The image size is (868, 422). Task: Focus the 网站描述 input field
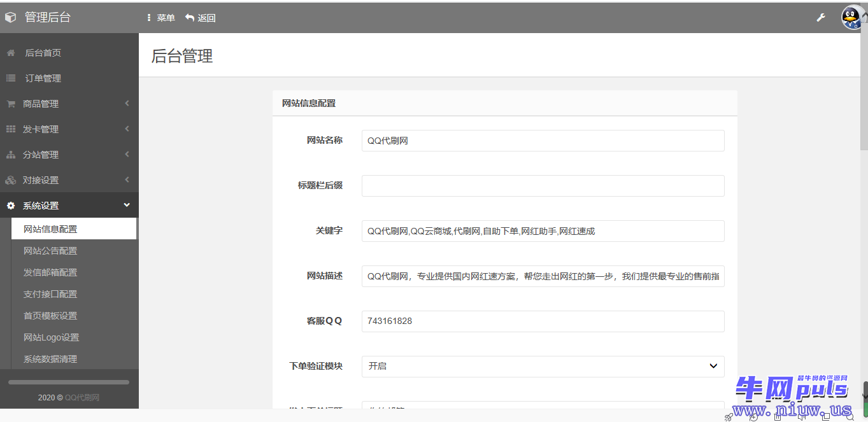click(x=543, y=276)
